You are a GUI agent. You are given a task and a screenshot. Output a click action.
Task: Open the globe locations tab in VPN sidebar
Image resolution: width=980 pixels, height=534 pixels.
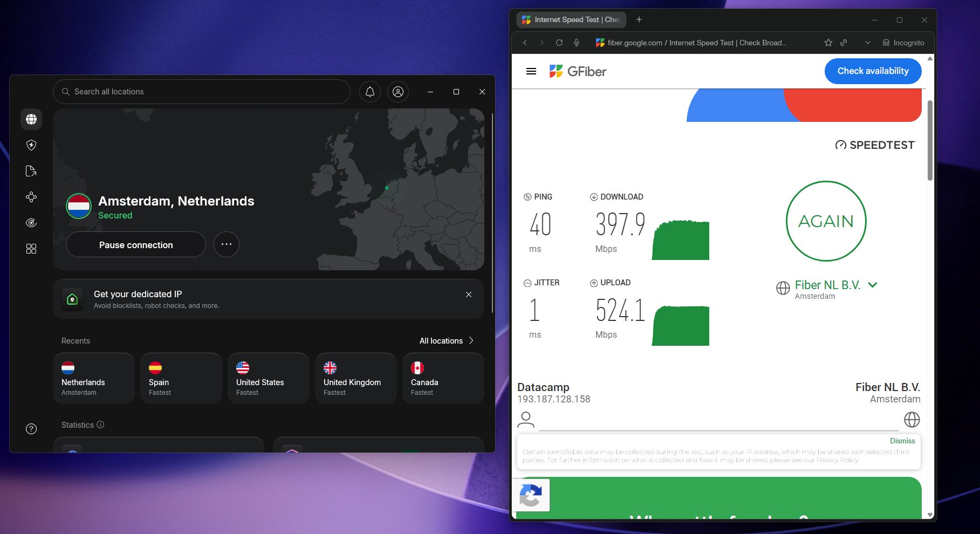click(31, 119)
